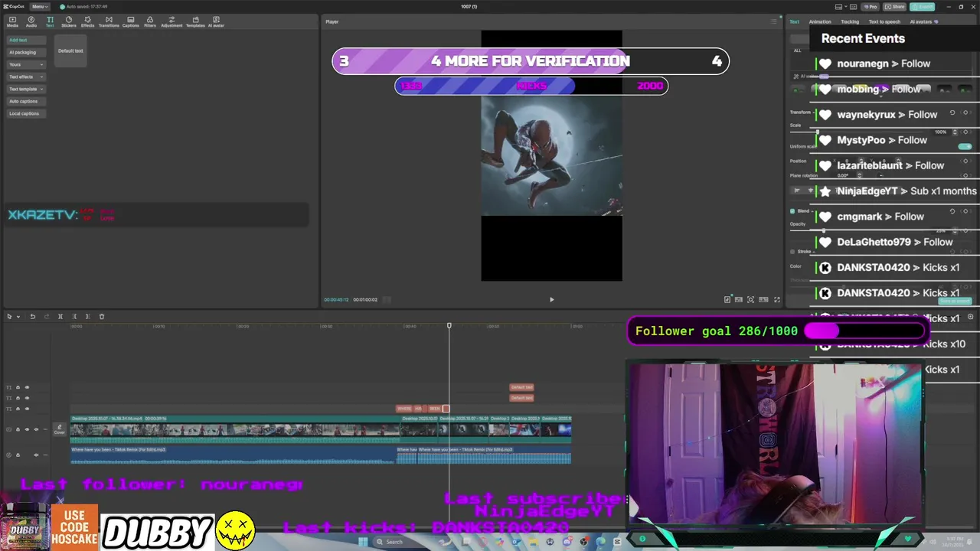Select the Text tab in right inspector

(795, 21)
